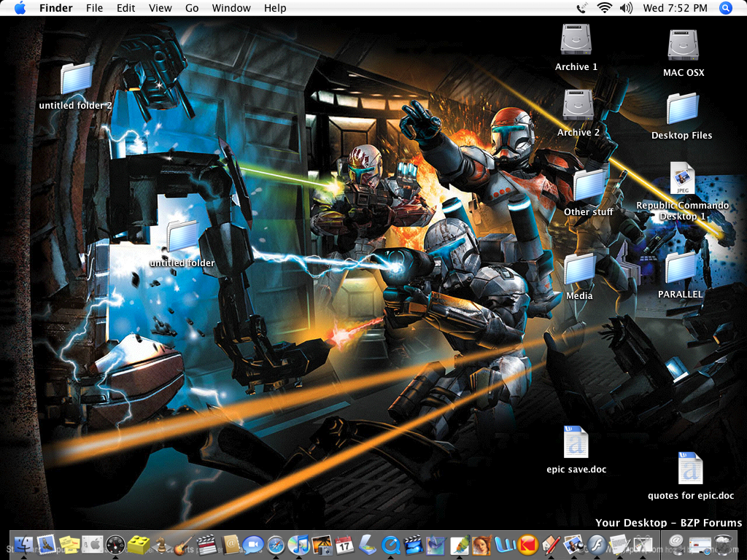Open GarageBand from the Dock
747x560 pixels.
tap(180, 545)
